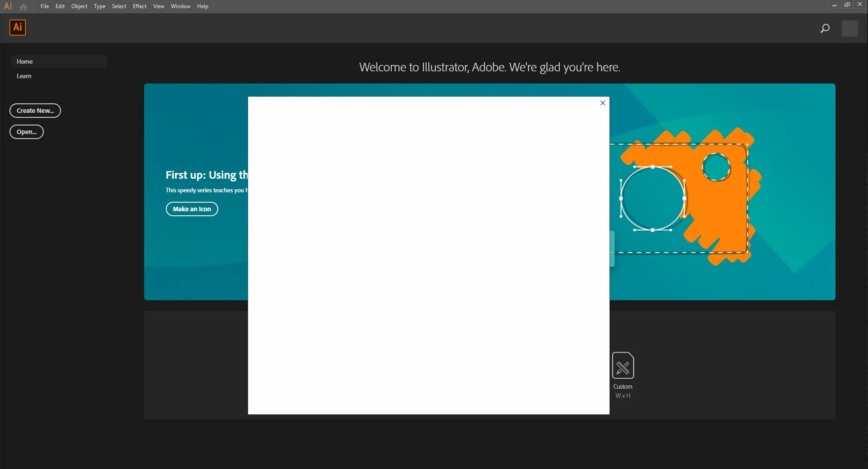Viewport: 868px width, 469px height.
Task: Click the user profile avatar square
Action: coord(849,28)
